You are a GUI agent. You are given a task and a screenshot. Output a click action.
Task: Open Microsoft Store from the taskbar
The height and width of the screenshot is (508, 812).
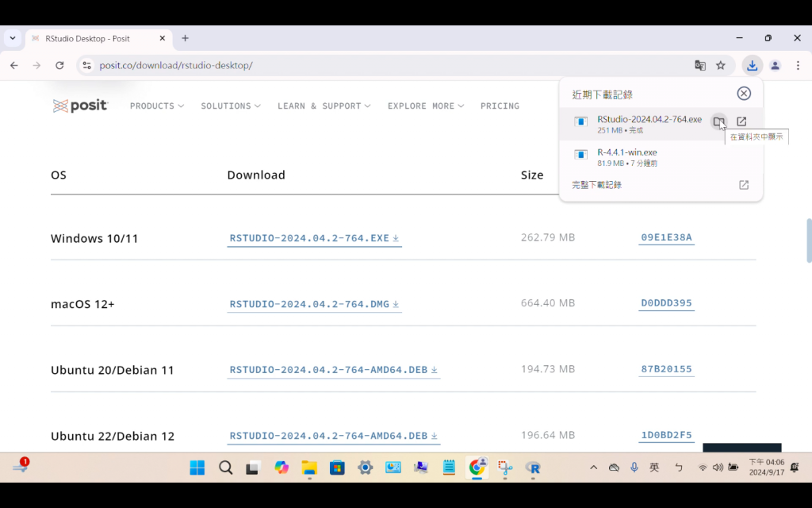click(337, 468)
